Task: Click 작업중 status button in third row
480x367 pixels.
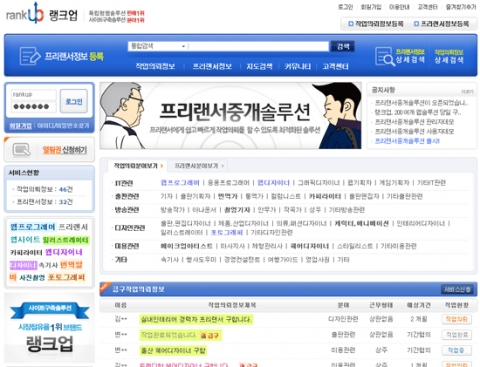Action: 457,350
